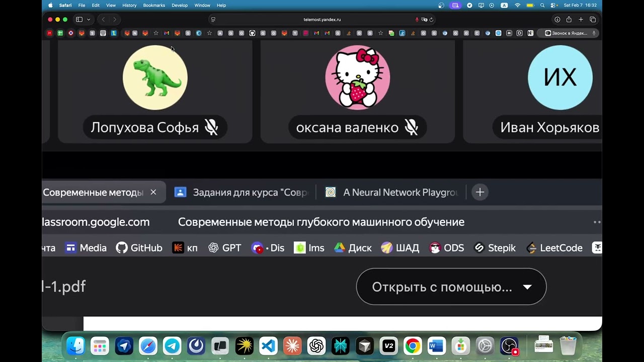Open the lms bookmark

[309, 248]
